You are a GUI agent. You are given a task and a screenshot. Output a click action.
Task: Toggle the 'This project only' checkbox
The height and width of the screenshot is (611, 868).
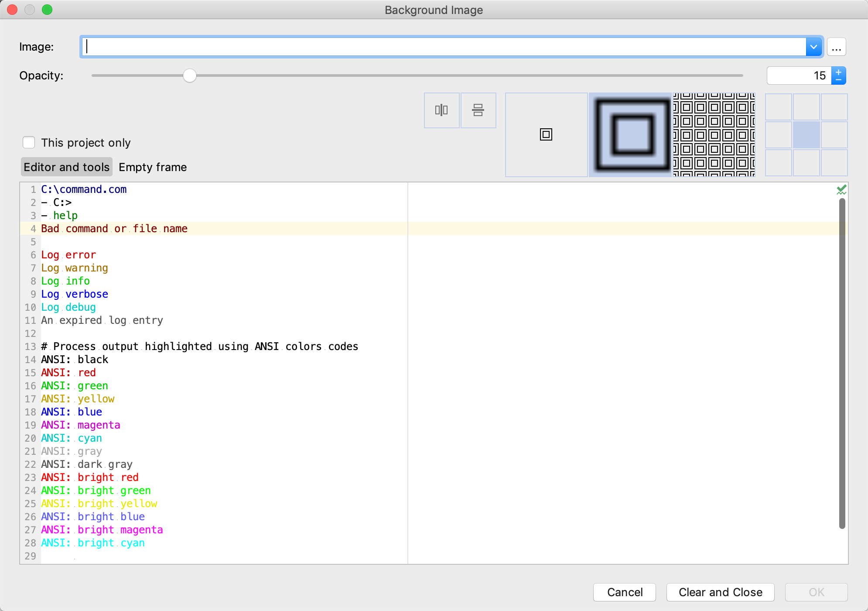click(x=29, y=142)
